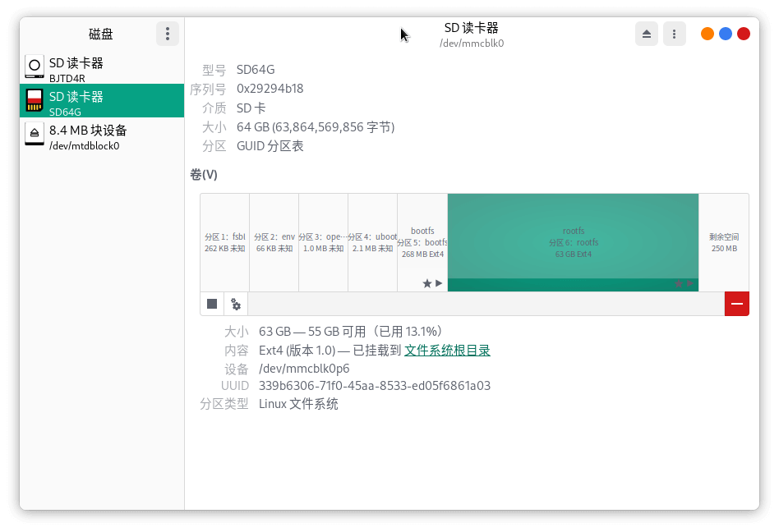Select the 250 MB free space block
The height and width of the screenshot is (532, 779).
(x=723, y=242)
